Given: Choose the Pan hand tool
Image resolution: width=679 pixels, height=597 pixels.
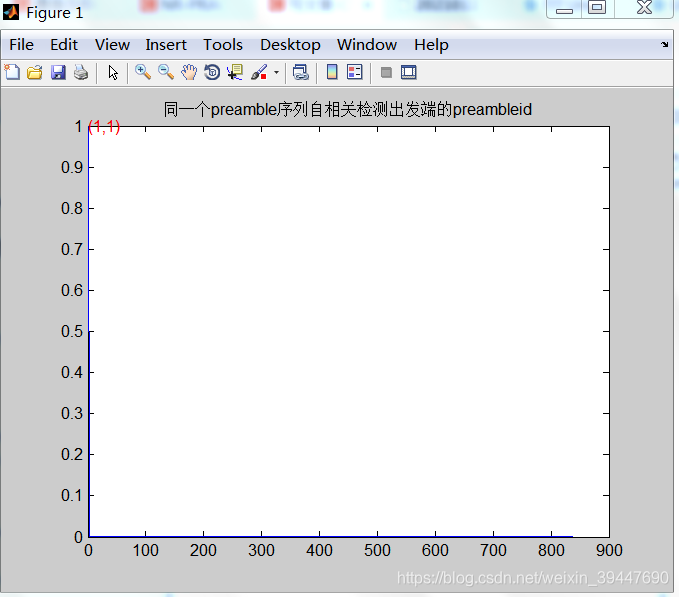Looking at the screenshot, I should pos(189,72).
